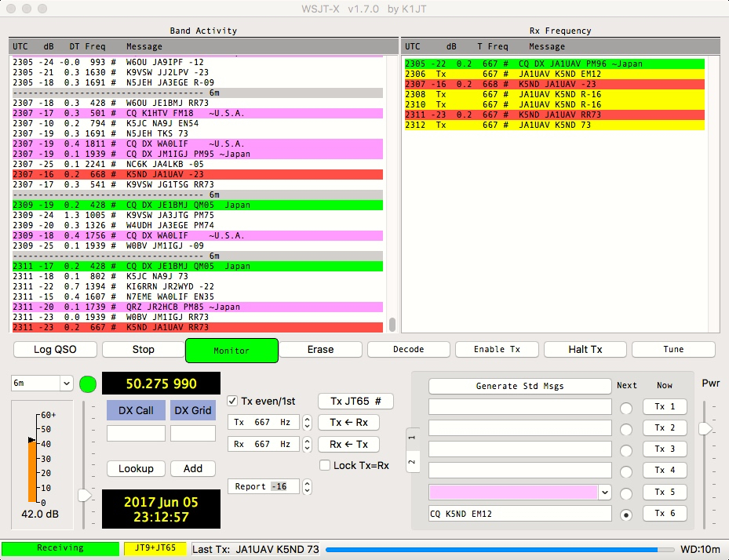
Task: Click the green transceiver status indicator
Action: [x=88, y=384]
